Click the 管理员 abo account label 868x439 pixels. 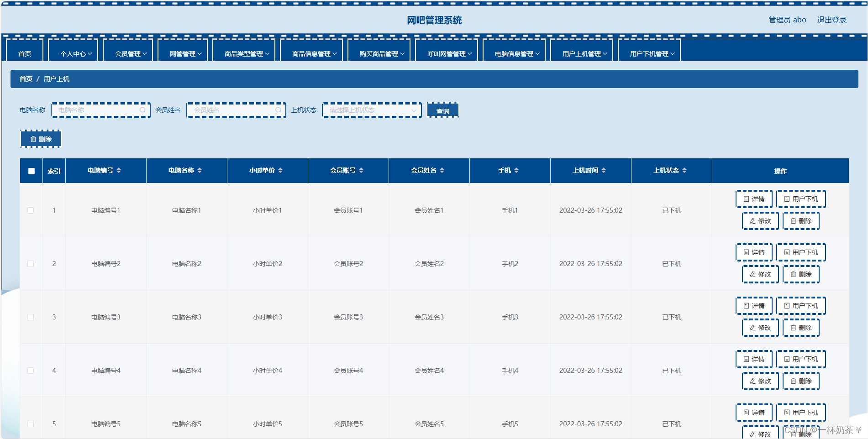coord(787,20)
